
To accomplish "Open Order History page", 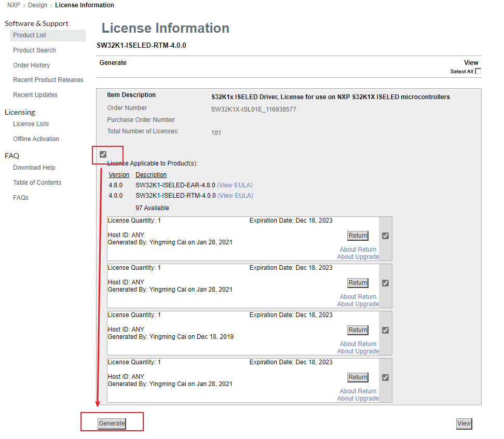I will [x=32, y=65].
